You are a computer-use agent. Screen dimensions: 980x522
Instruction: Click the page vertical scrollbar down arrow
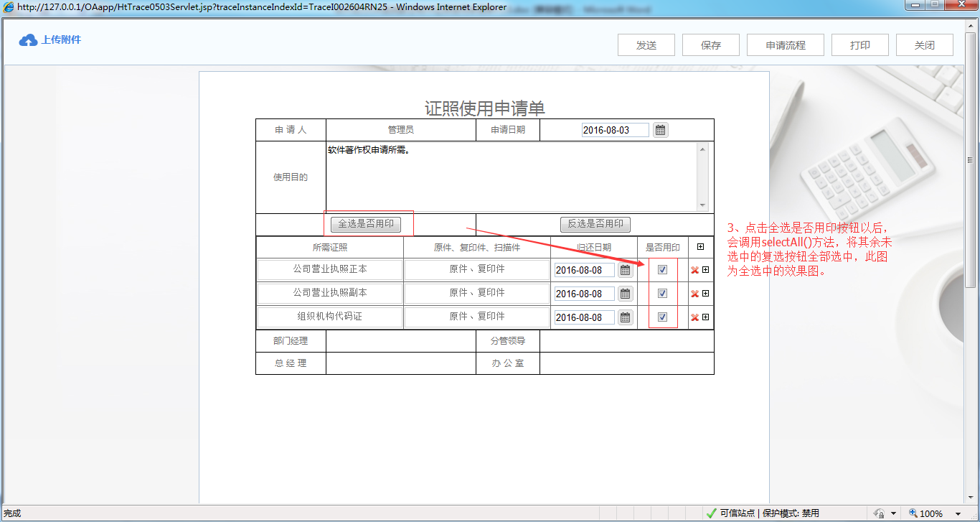point(972,498)
